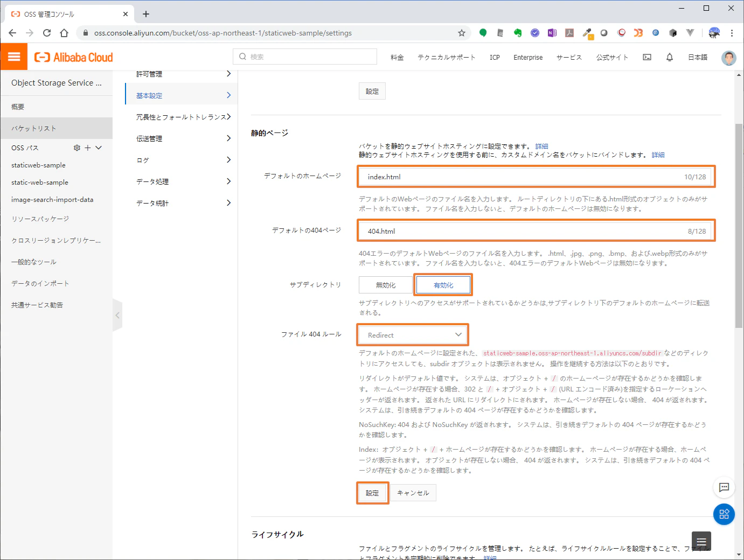The image size is (744, 560).
Task: Click the Evernote extension icon
Action: tap(518, 33)
